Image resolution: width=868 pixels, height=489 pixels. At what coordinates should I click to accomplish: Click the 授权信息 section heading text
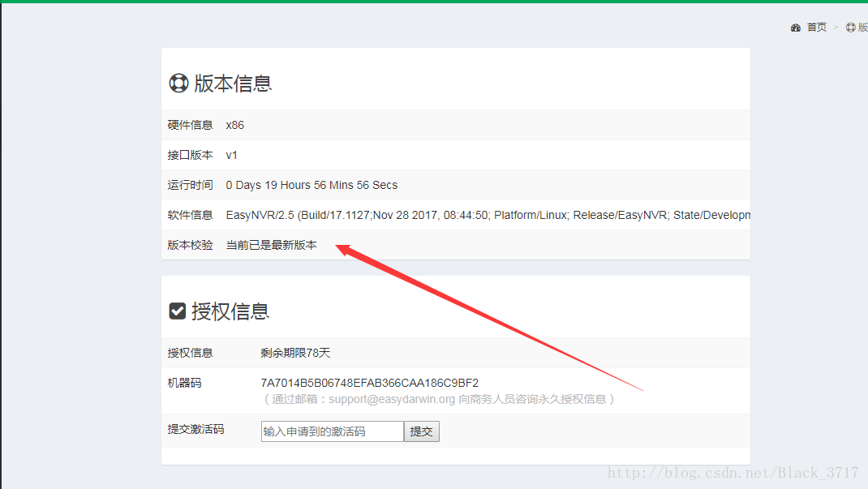(230, 311)
